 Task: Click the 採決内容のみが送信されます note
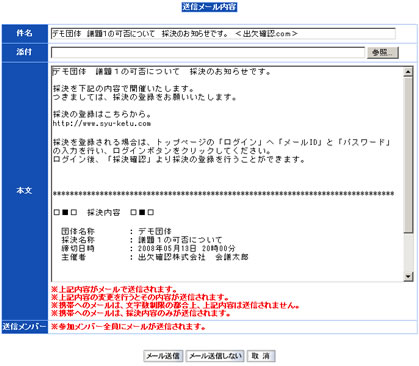pyautogui.click(x=141, y=313)
